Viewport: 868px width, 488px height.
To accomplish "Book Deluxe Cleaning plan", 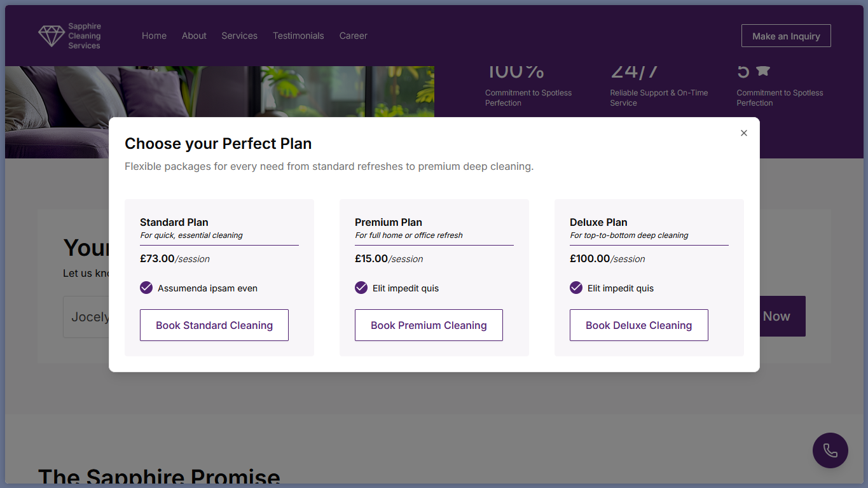I will (x=638, y=325).
